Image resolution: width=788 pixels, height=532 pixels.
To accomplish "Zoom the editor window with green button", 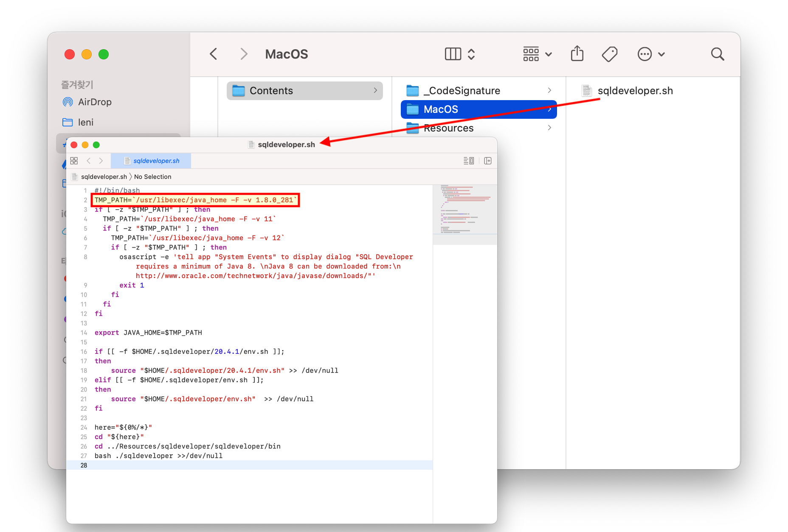I will [96, 145].
